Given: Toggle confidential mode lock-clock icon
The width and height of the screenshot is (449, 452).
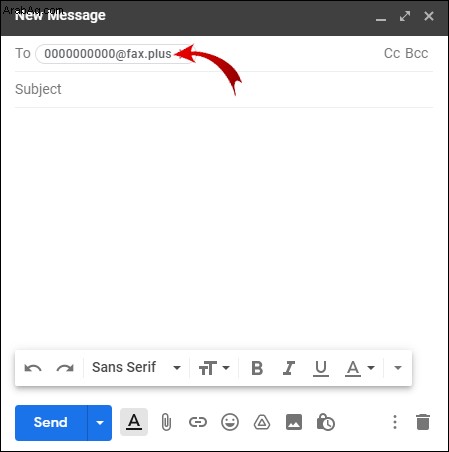Looking at the screenshot, I should tap(326, 422).
